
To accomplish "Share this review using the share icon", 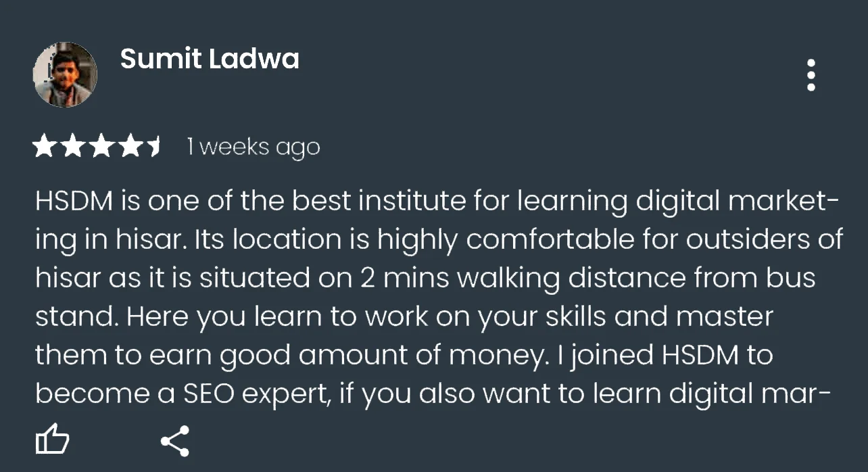I will coord(175,442).
